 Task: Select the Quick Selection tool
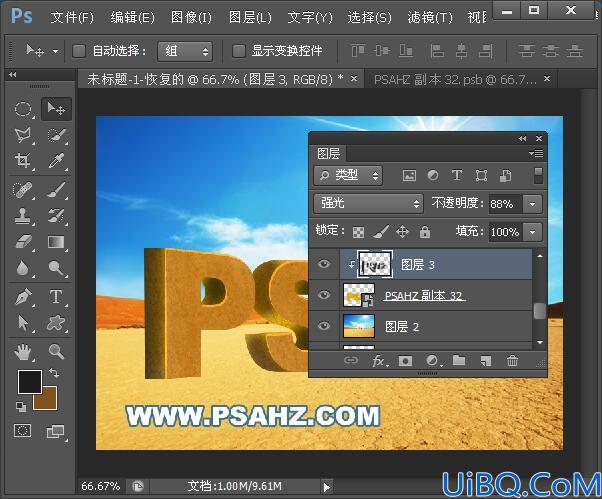[x=56, y=135]
